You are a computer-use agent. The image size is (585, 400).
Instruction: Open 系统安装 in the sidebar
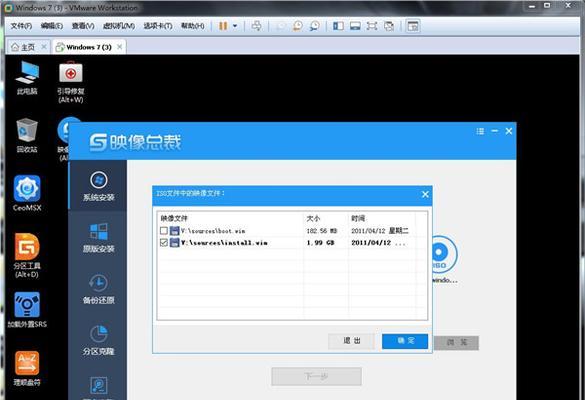[x=98, y=186]
